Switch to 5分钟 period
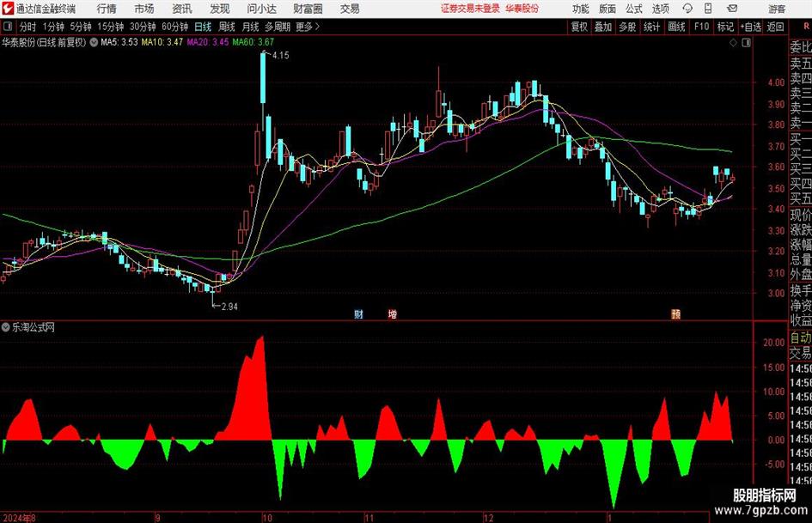 point(81,27)
